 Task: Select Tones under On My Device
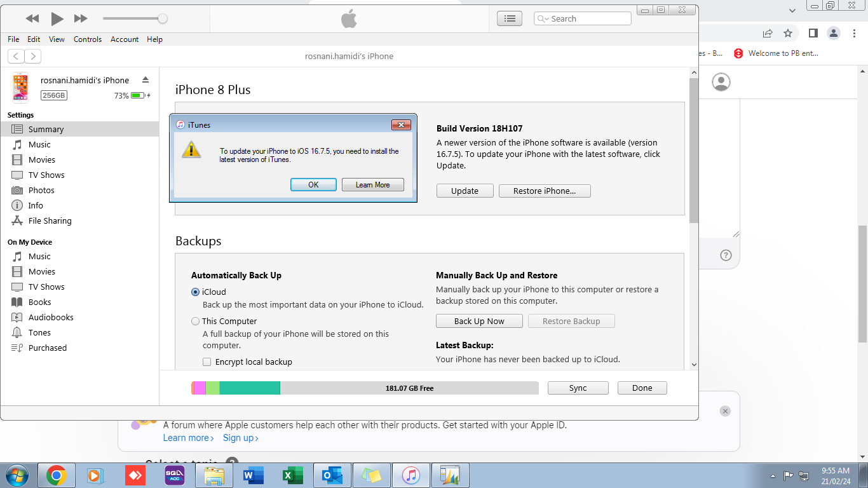pyautogui.click(x=40, y=332)
